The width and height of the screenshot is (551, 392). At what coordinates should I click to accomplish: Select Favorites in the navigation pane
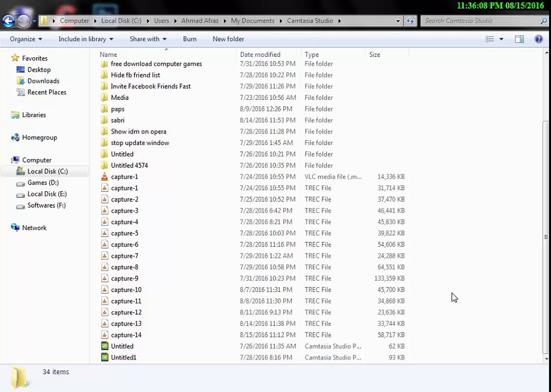tap(34, 58)
